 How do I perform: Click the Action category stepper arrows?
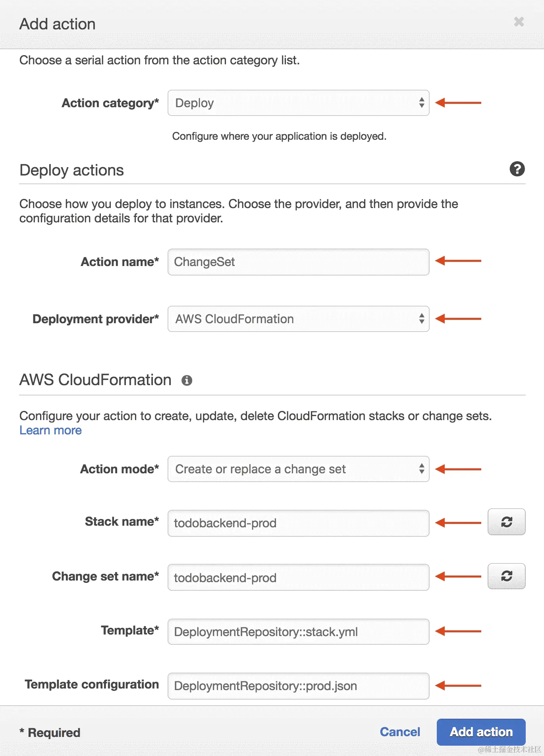pos(422,103)
